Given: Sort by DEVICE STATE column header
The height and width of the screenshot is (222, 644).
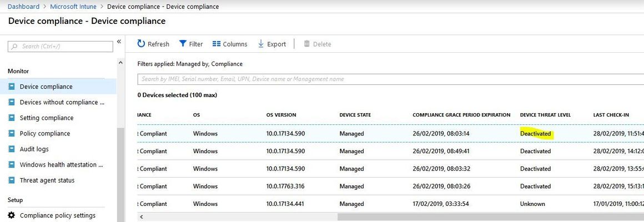Looking at the screenshot, I should 355,115.
